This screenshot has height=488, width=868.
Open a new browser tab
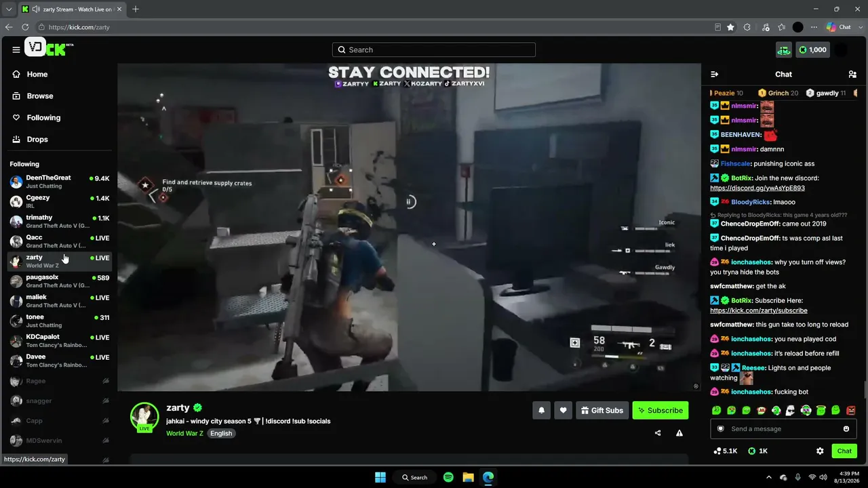[136, 9]
